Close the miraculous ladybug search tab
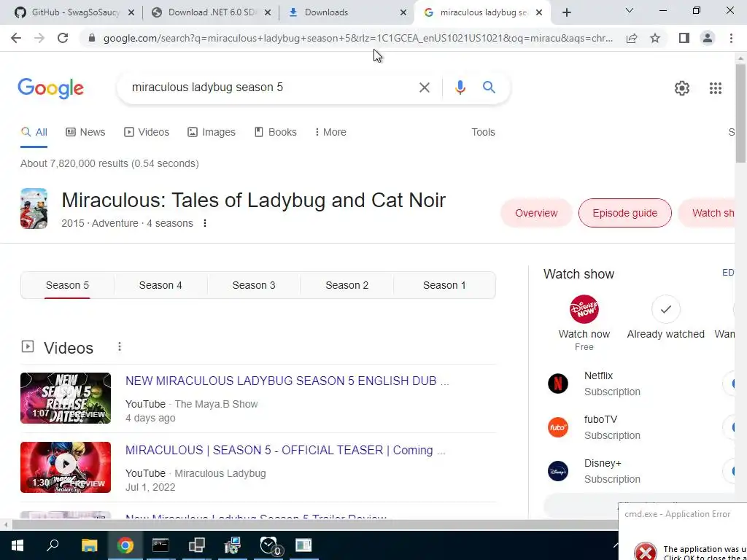The image size is (747, 560). 539,12
